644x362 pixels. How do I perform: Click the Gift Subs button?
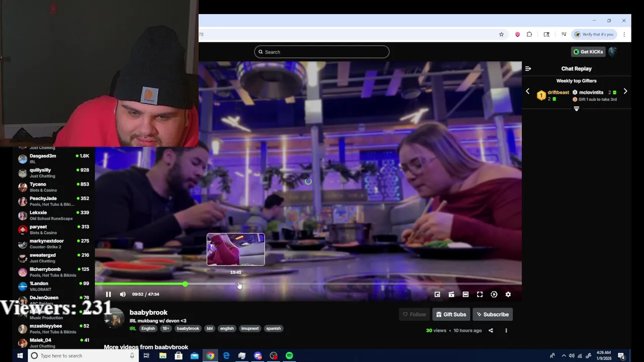click(x=451, y=314)
